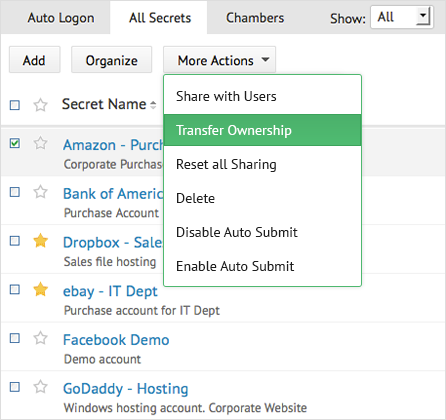
Task: Star the Amazon secret as favorite
Action: click(40, 143)
